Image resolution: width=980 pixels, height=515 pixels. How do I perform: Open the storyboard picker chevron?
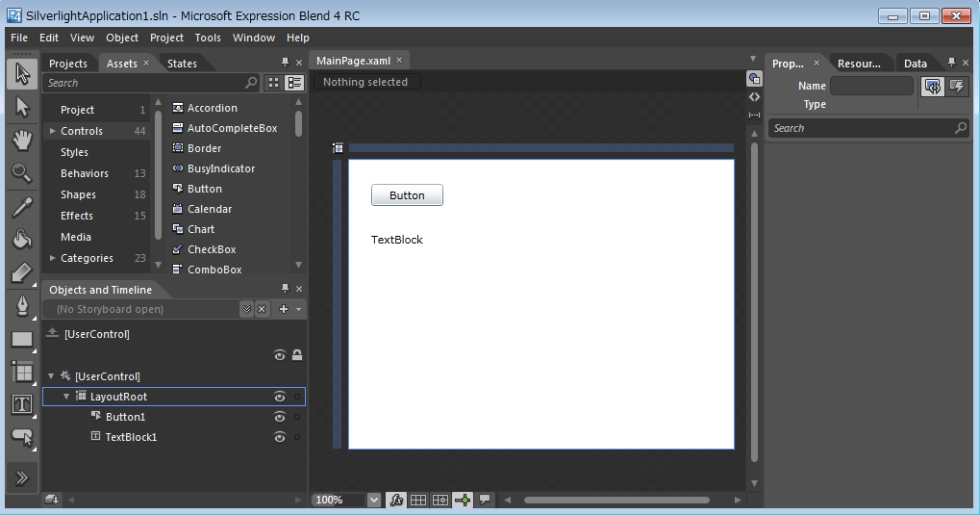tap(246, 309)
